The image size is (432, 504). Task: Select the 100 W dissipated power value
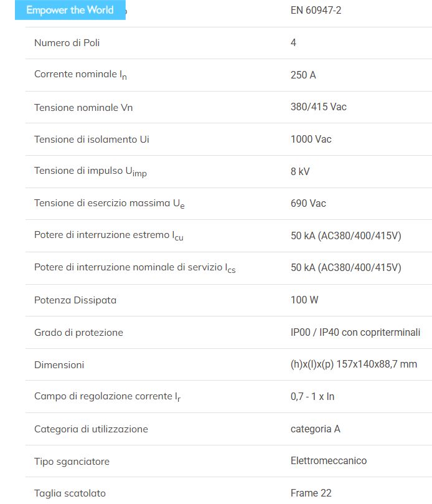coord(304,300)
